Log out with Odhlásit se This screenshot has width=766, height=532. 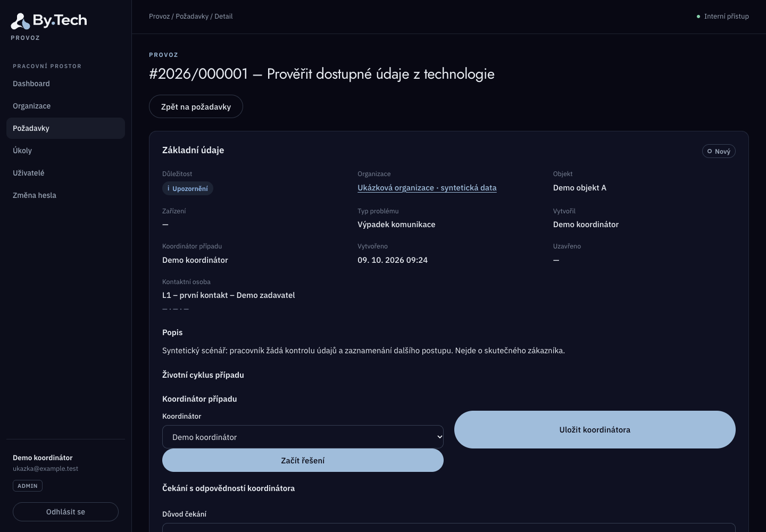point(65,512)
